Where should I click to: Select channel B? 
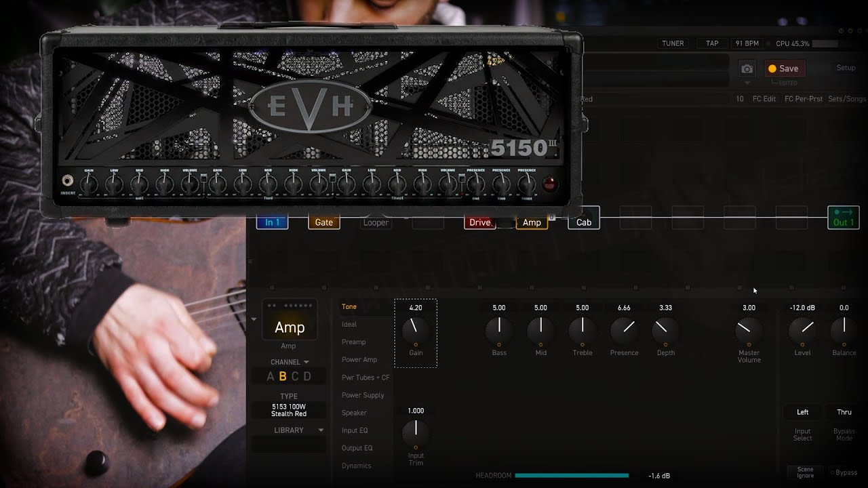(283, 377)
